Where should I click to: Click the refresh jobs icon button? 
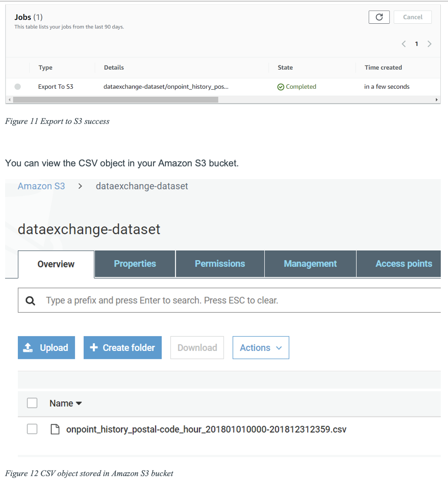pyautogui.click(x=379, y=17)
